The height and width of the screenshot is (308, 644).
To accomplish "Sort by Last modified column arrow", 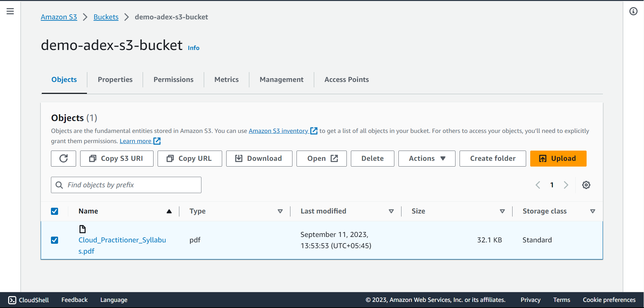I will pos(391,211).
